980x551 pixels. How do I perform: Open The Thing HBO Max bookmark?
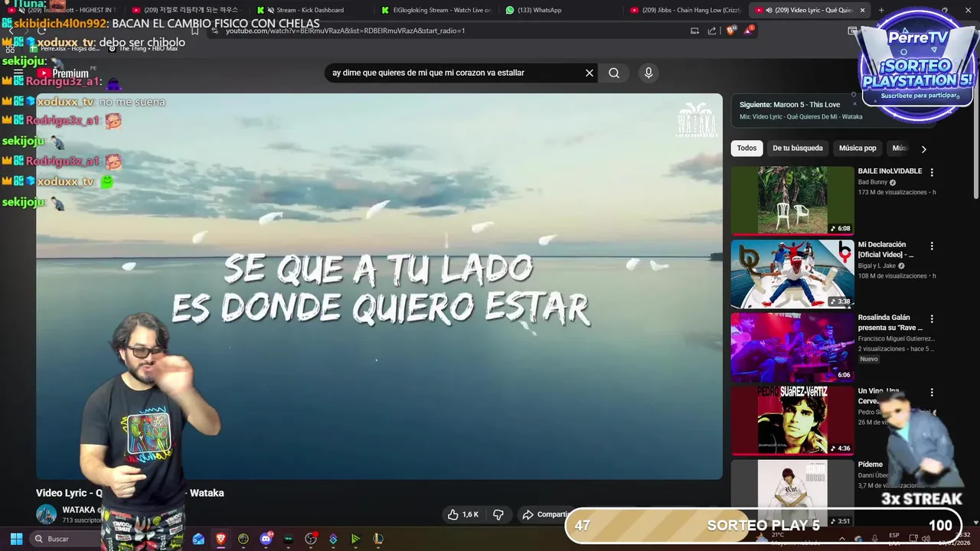[143, 48]
